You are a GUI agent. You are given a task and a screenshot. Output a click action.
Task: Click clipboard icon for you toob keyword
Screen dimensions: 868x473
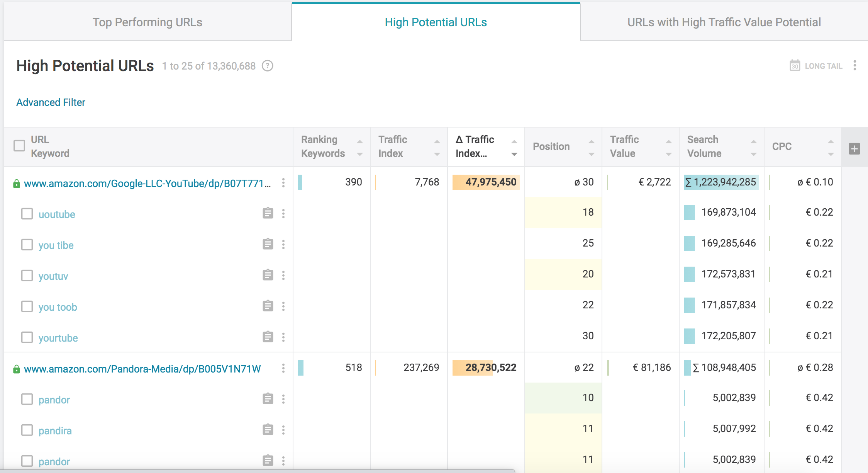(x=268, y=306)
